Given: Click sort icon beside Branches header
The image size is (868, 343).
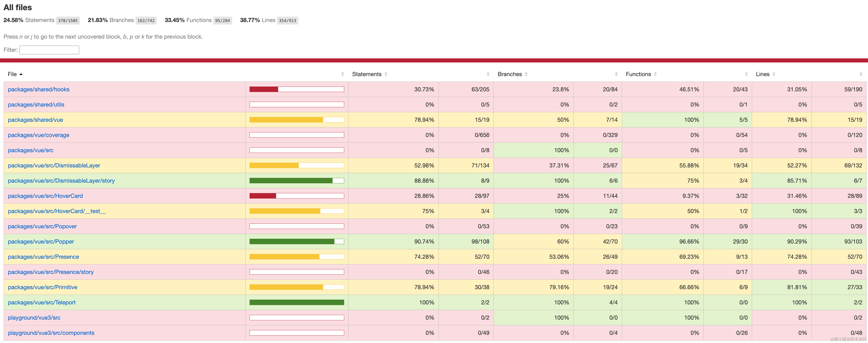Looking at the screenshot, I should (526, 74).
